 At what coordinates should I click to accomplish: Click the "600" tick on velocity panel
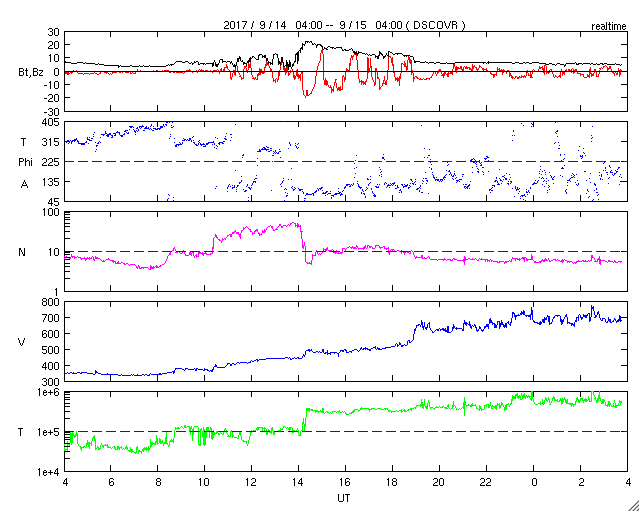(x=51, y=334)
